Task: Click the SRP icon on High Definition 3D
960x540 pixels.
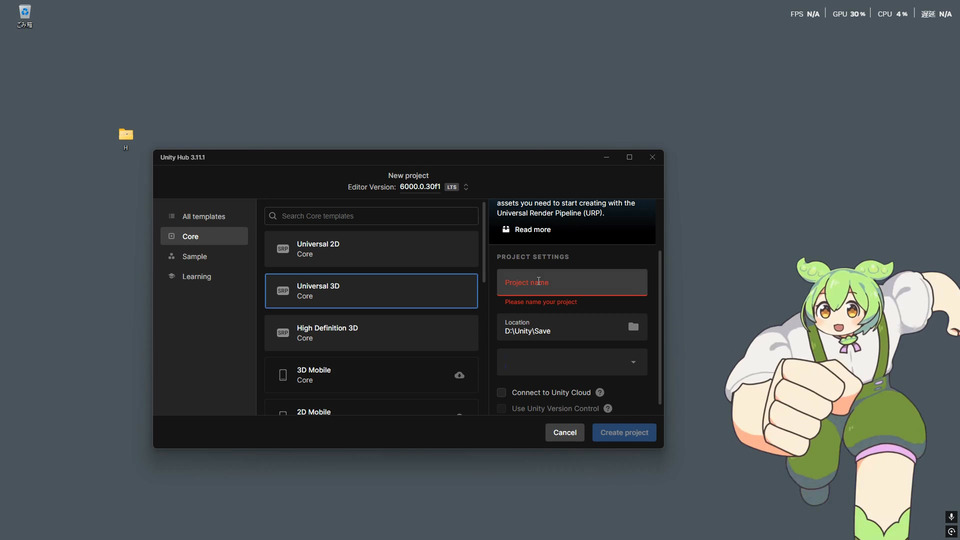Action: (282, 333)
